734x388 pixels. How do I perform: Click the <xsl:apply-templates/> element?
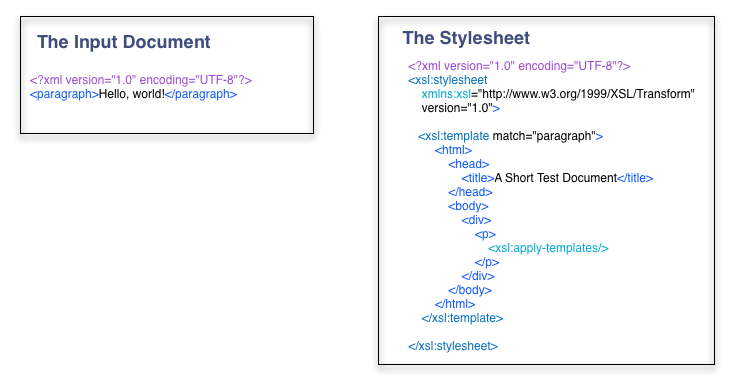(x=548, y=248)
